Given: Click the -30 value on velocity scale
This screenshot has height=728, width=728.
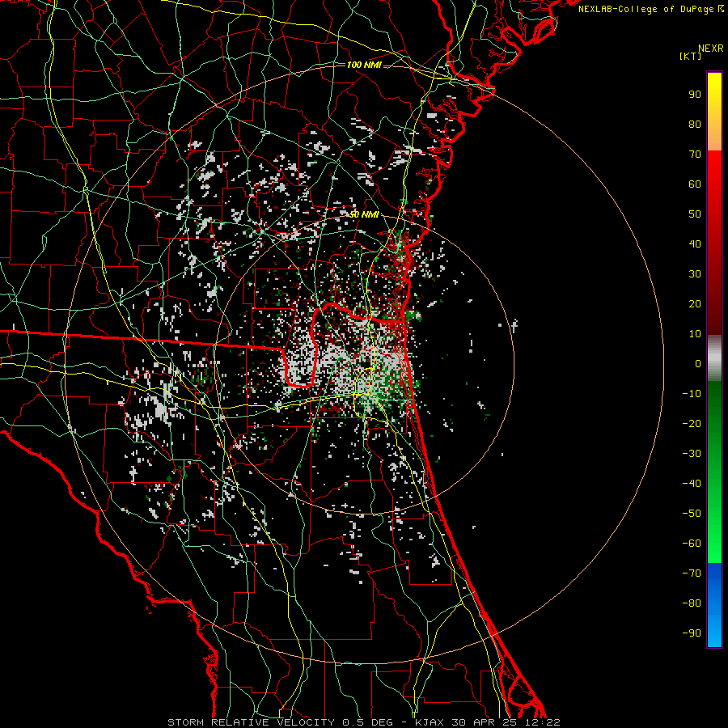Looking at the screenshot, I should pos(692,454).
